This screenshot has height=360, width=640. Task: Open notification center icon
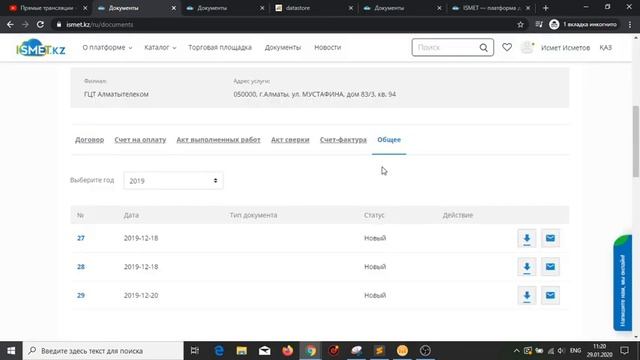click(x=624, y=351)
